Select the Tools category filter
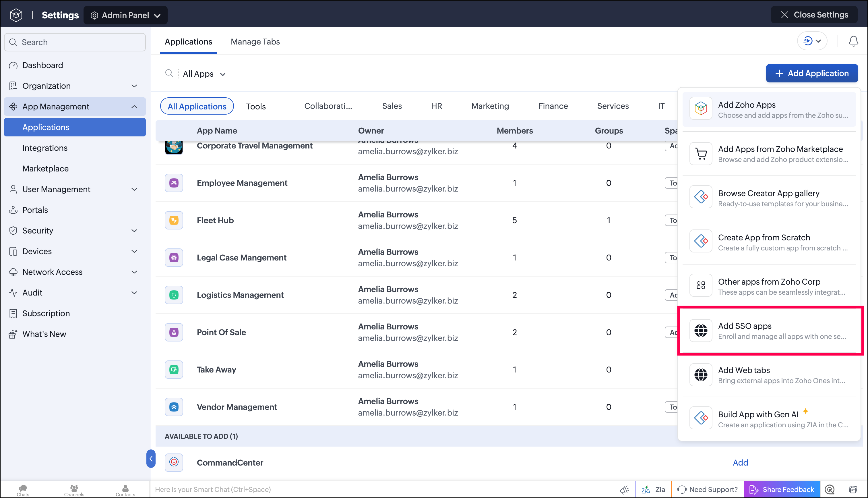 (x=256, y=106)
